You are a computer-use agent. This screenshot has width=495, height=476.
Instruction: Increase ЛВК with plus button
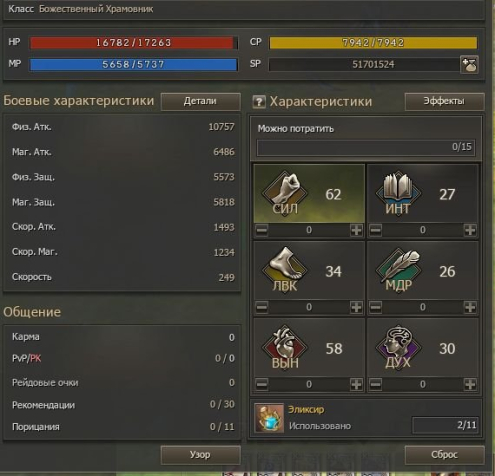point(356,307)
